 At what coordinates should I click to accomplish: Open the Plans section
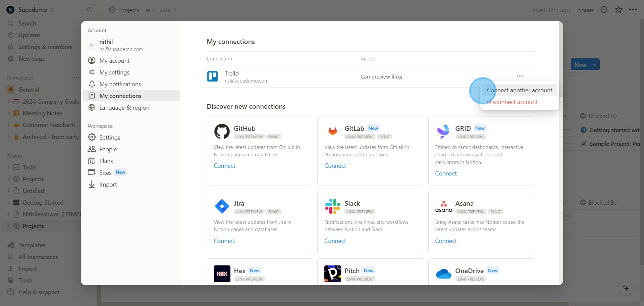(131, 161)
